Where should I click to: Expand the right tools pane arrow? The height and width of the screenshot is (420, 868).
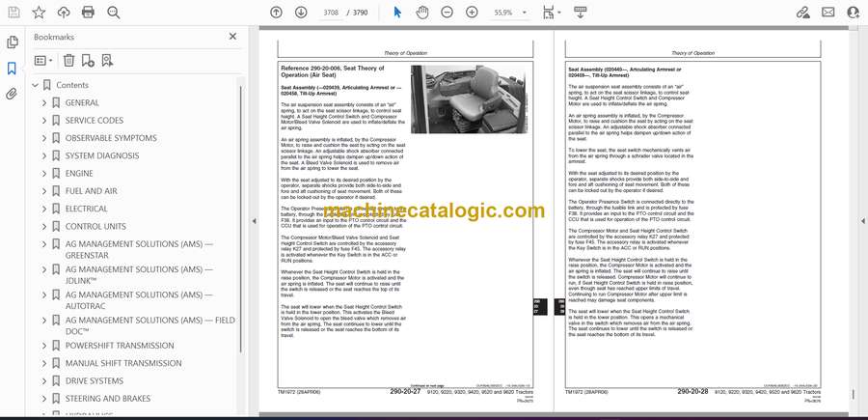862,221
